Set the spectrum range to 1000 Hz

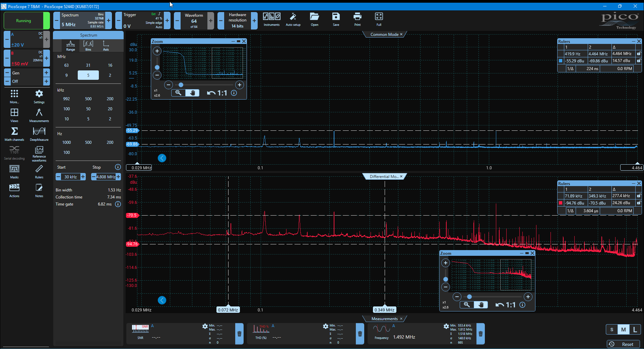tap(66, 142)
